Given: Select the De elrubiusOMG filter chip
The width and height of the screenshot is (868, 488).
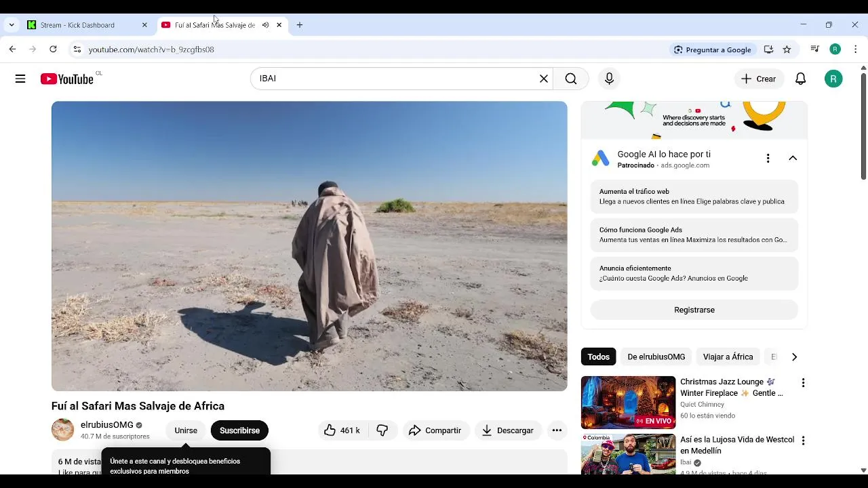Looking at the screenshot, I should pyautogui.click(x=656, y=357).
